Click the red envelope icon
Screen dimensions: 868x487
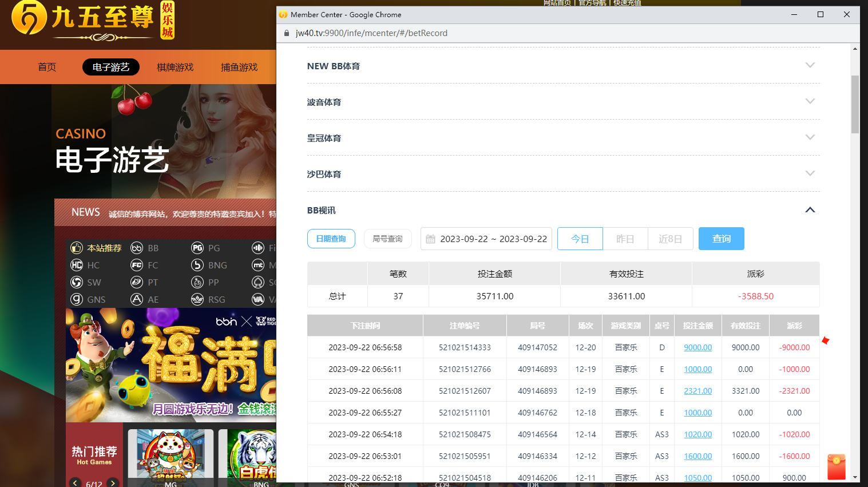tap(836, 467)
